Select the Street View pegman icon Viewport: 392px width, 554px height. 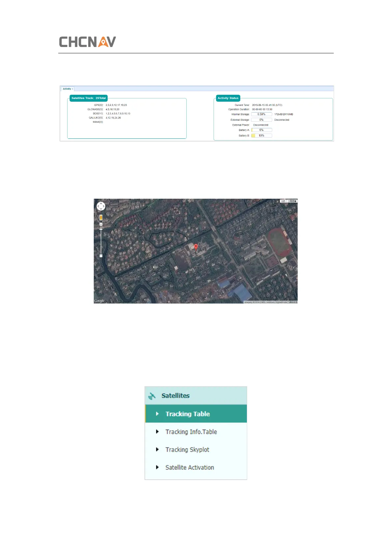[x=101, y=217]
